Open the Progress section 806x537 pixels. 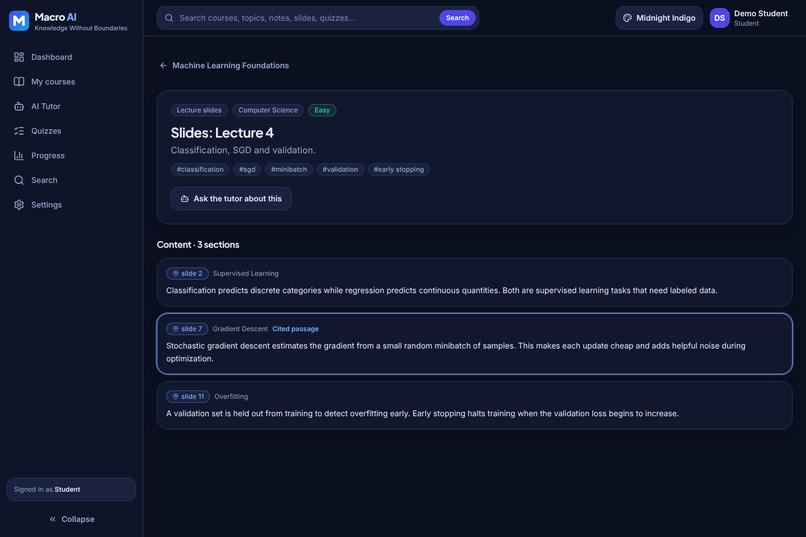point(71,156)
